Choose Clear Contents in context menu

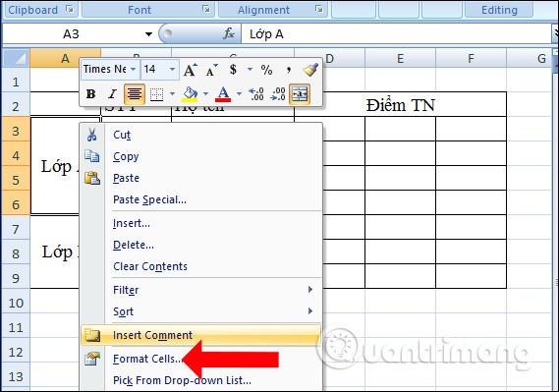pos(150,266)
